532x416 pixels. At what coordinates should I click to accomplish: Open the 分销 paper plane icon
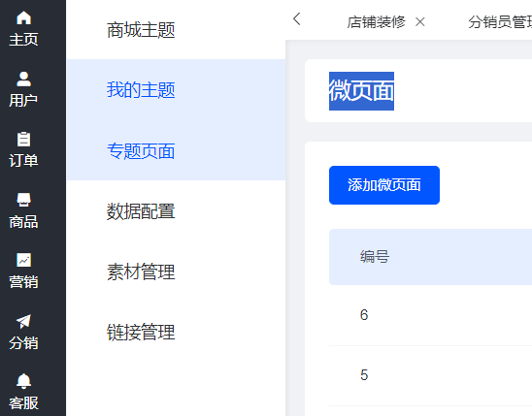(23, 321)
